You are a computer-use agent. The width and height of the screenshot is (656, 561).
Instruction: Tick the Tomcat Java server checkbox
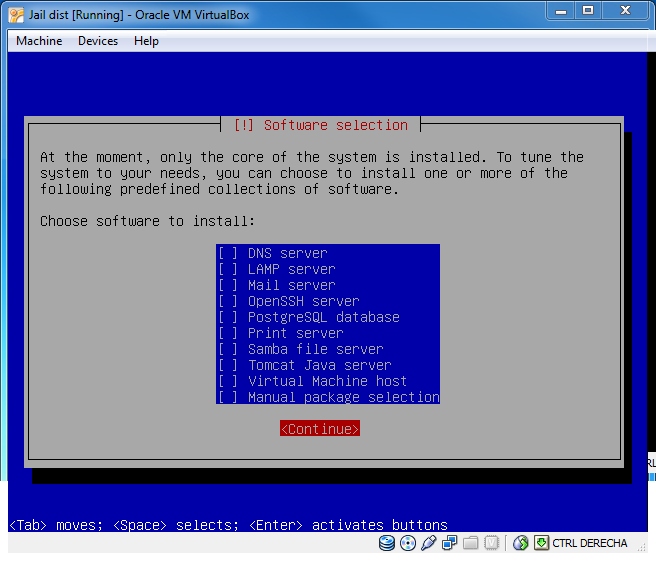click(x=228, y=365)
